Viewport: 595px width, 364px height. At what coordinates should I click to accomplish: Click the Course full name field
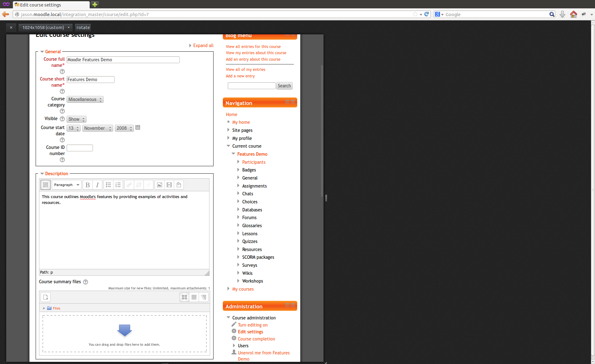point(123,60)
